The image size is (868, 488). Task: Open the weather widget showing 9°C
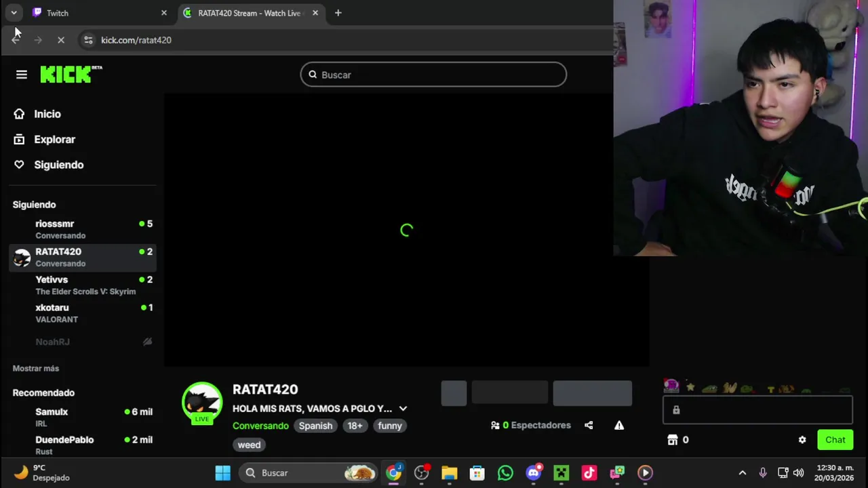click(42, 472)
